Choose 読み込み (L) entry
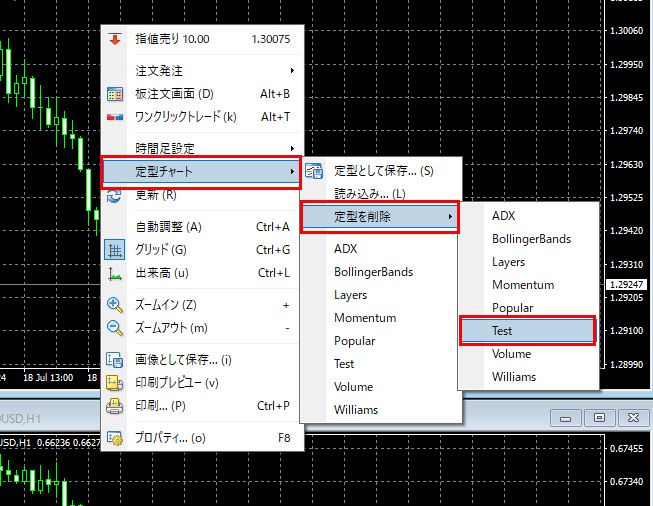 tap(381, 194)
